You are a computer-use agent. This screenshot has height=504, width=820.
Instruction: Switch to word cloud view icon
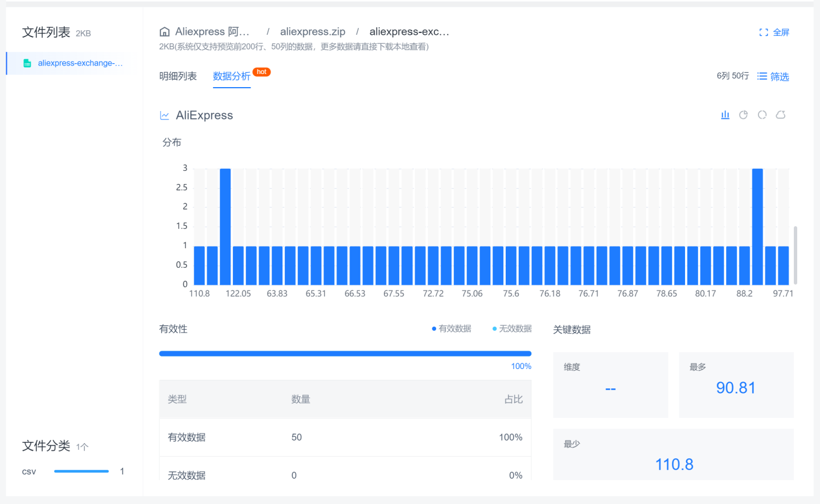click(x=781, y=115)
